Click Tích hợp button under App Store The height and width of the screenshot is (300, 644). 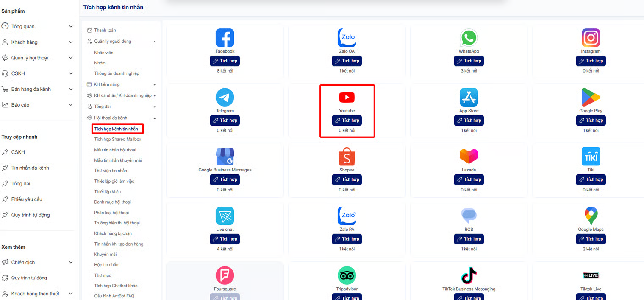pos(469,121)
